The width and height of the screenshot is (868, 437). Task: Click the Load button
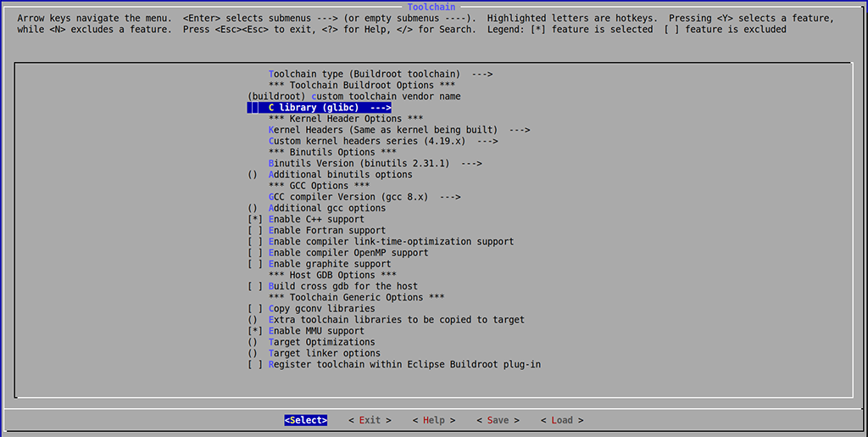(562, 420)
